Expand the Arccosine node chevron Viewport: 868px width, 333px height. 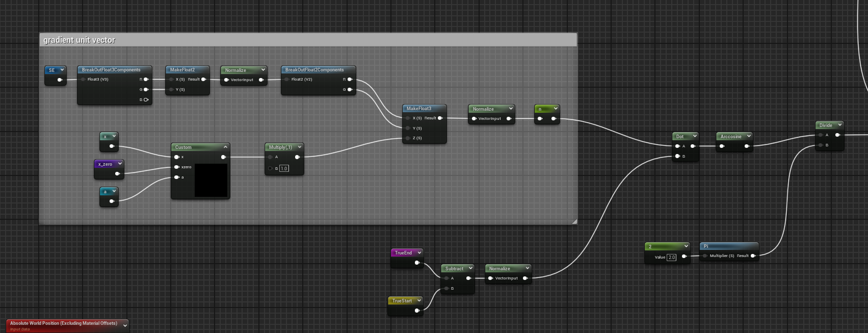click(x=748, y=136)
